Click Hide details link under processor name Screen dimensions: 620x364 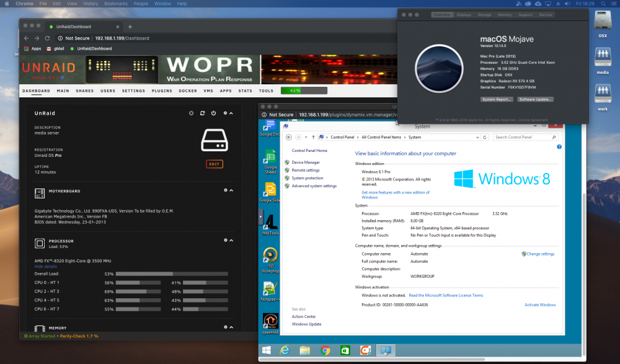click(45, 267)
